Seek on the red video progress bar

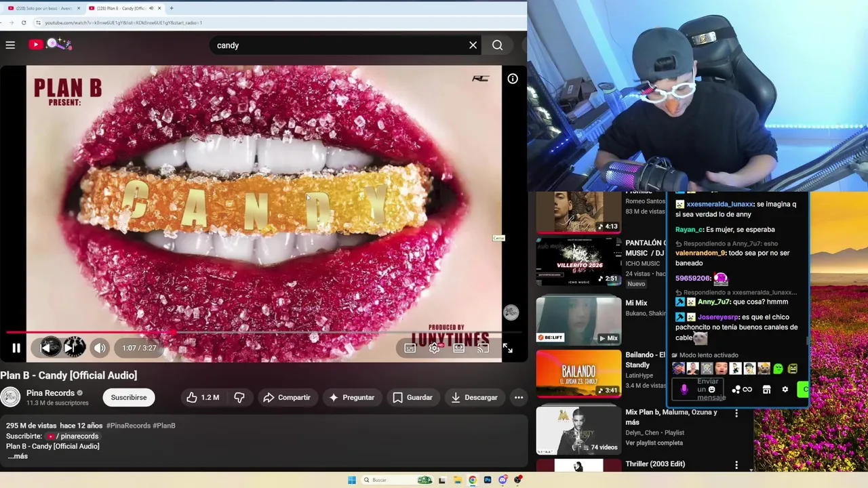264,332
